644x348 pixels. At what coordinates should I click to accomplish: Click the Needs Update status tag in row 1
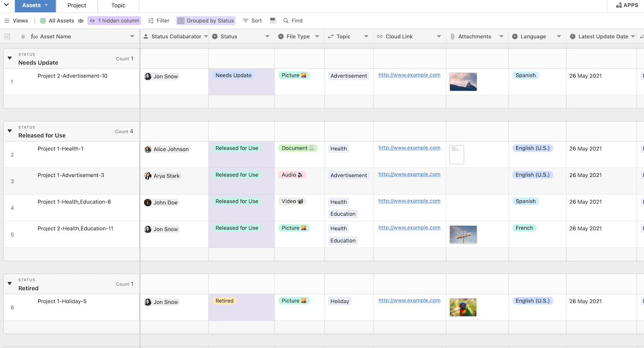click(233, 75)
